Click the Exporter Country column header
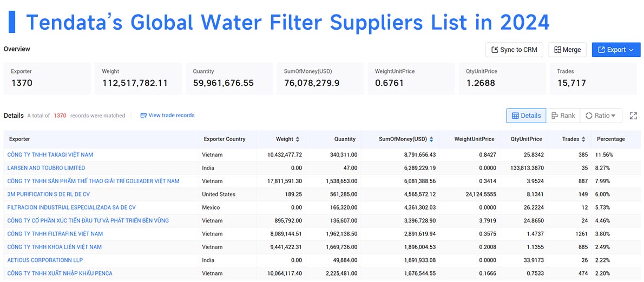Screen dimensions: 644x282 click(224, 139)
